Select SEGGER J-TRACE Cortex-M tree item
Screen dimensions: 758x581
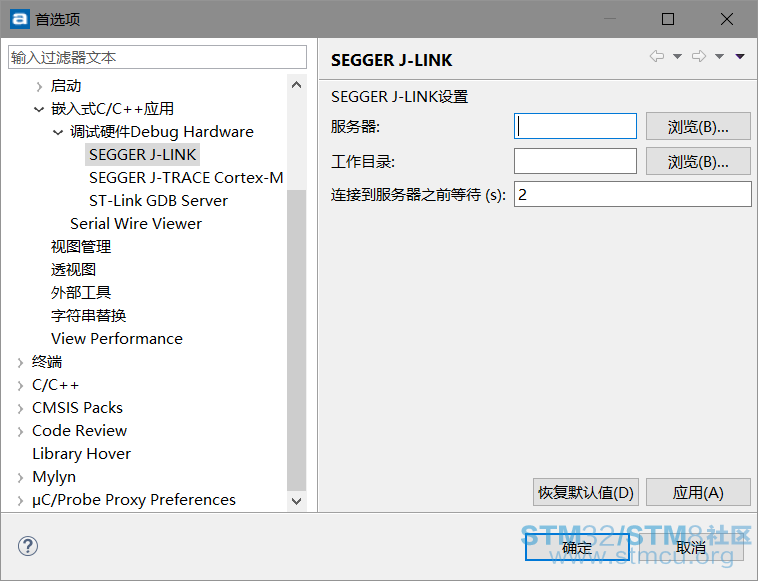tap(186, 178)
